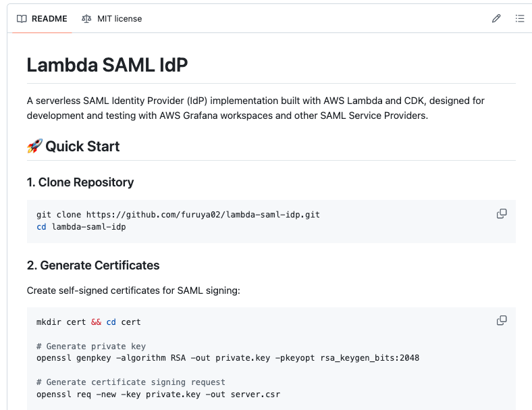Click the scales icon beside MIT license
Image resolution: width=532 pixels, height=410 pixels.
(x=86, y=19)
